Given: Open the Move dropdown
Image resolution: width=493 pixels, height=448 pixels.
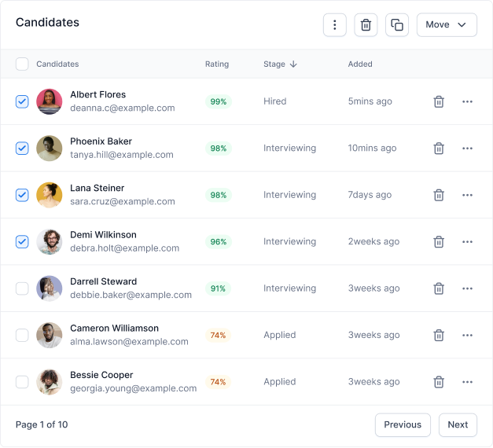Looking at the screenshot, I should [447, 25].
